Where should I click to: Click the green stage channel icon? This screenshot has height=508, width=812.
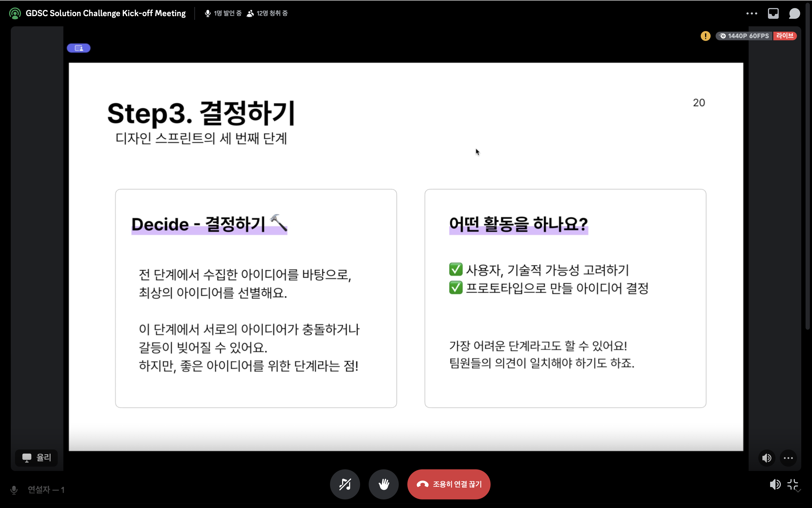15,13
